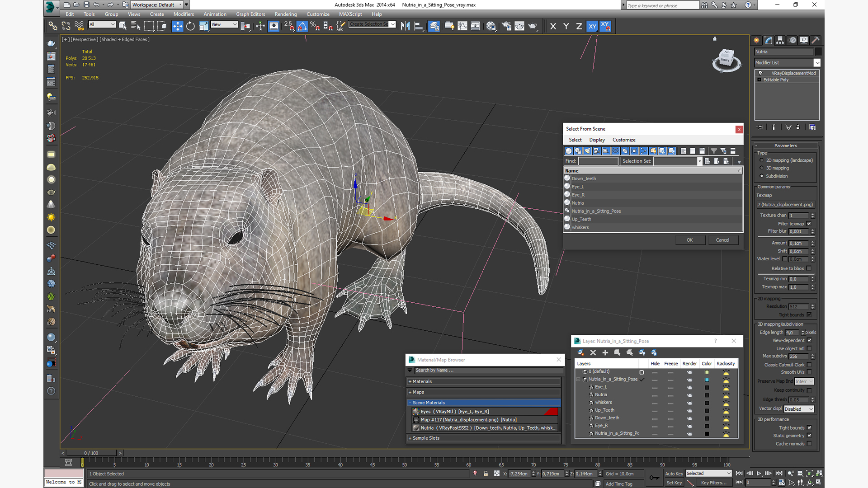Select the 2D mapping (landscape) radio button
Image resolution: width=868 pixels, height=488 pixels.
tap(762, 160)
